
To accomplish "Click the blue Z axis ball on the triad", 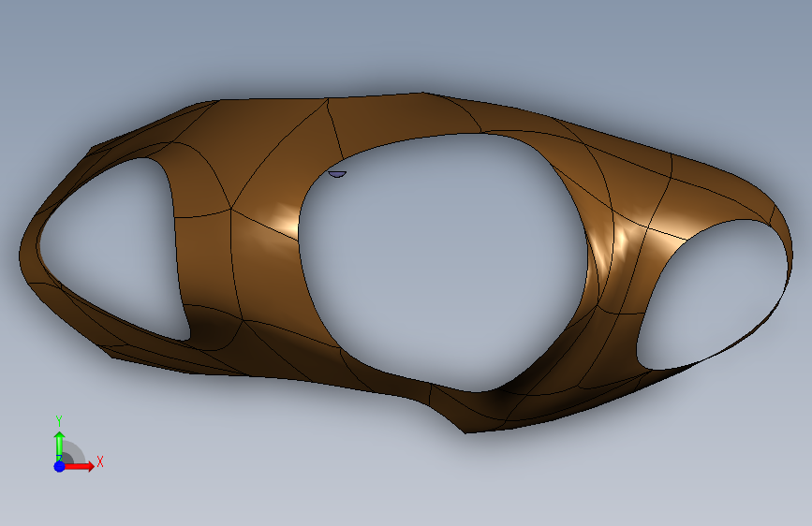I will tap(60, 466).
